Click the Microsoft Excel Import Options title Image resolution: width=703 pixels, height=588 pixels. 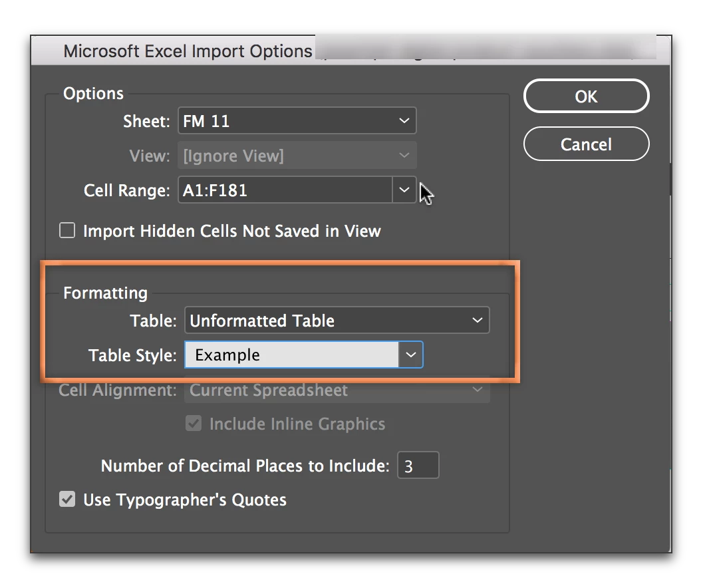(188, 51)
